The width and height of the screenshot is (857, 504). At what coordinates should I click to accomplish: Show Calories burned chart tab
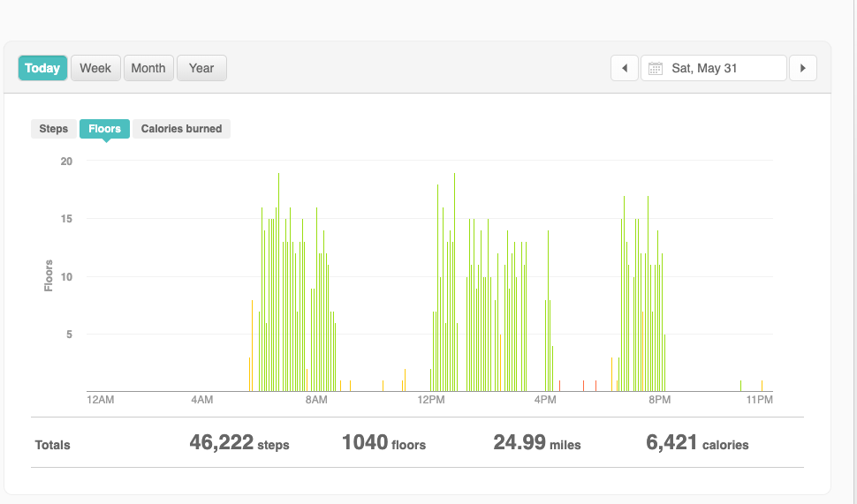181,129
